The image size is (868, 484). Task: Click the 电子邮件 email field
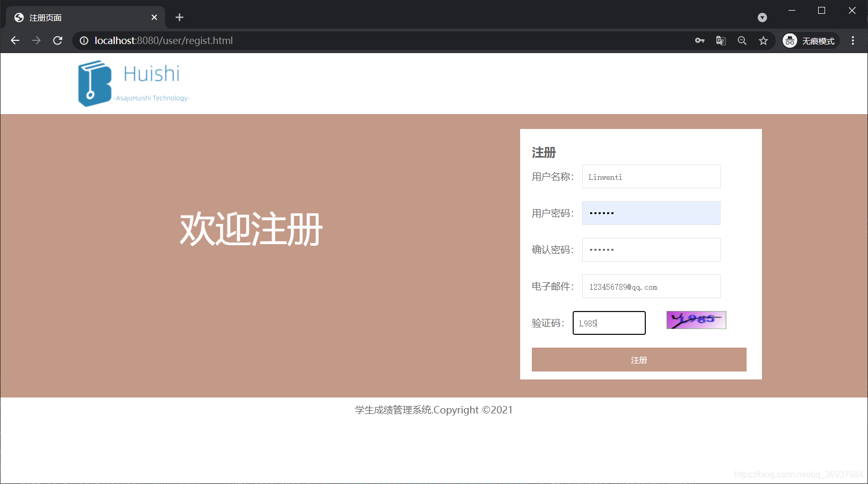click(651, 286)
